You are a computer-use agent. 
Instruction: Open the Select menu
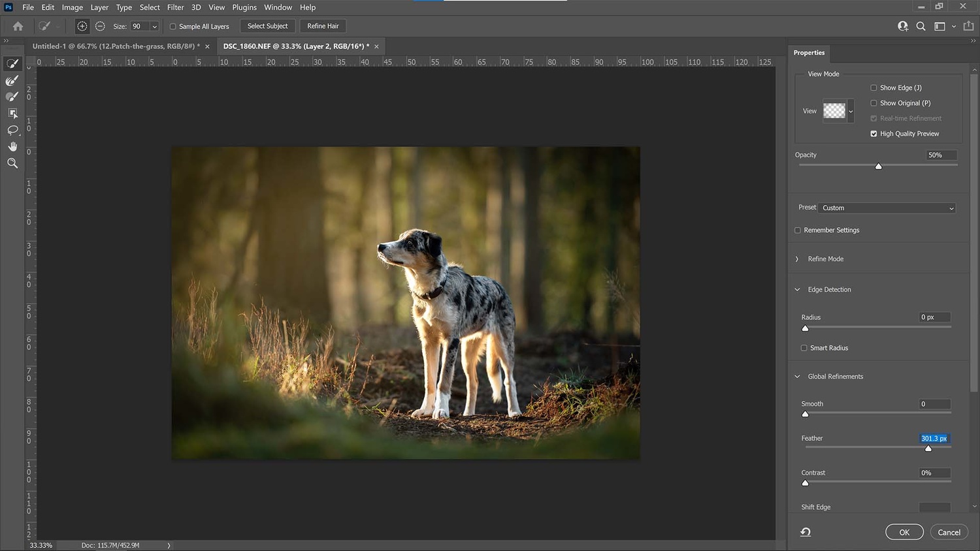click(x=150, y=7)
